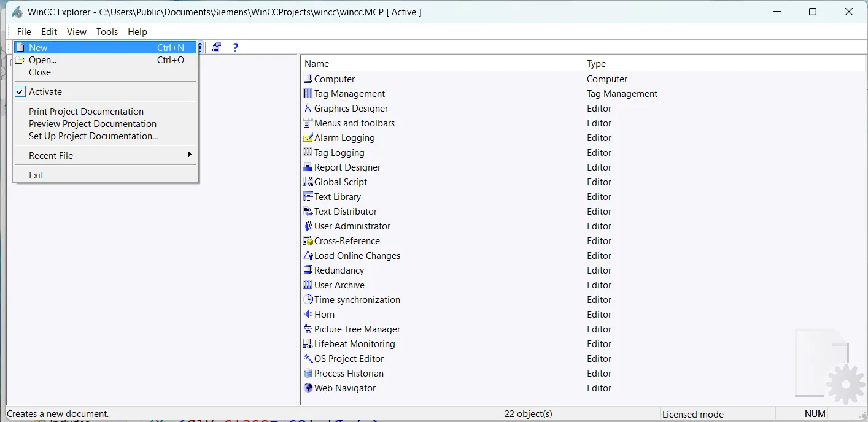Click the Text Library icon

tap(308, 196)
